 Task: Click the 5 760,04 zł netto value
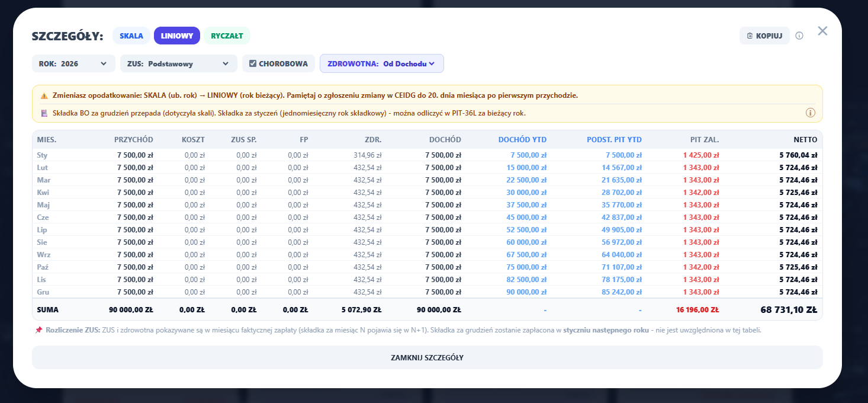coord(798,155)
